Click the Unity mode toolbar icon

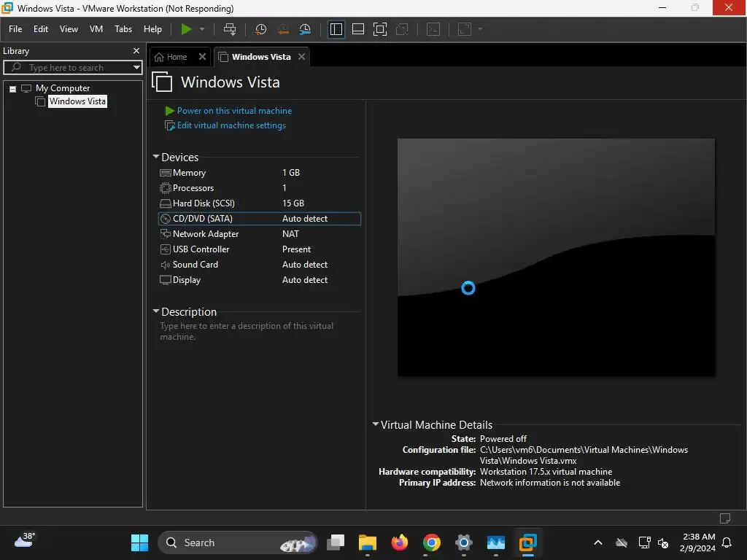(402, 29)
